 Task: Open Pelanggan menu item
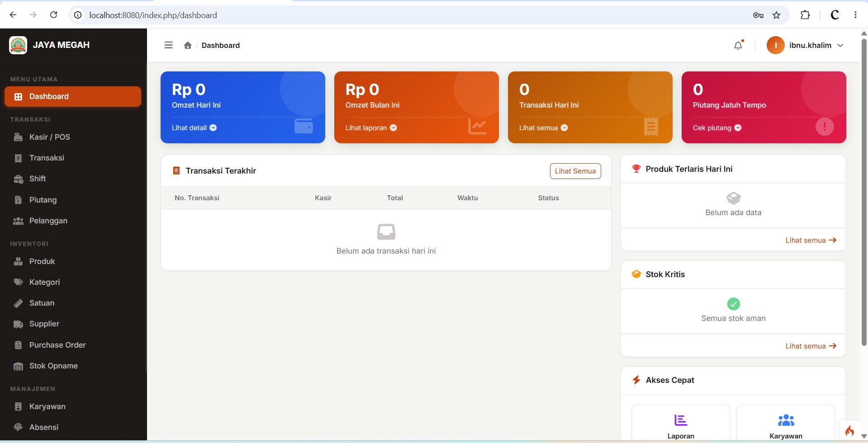click(x=73, y=221)
